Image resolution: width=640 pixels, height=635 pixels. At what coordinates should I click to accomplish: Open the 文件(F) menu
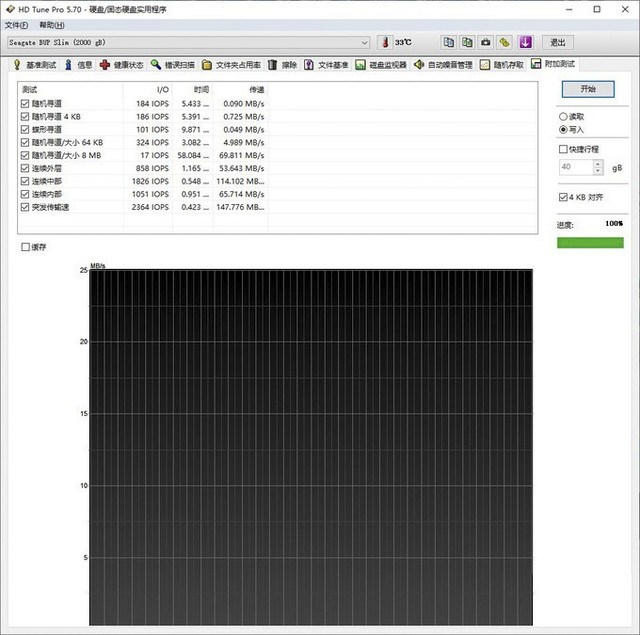coord(16,25)
